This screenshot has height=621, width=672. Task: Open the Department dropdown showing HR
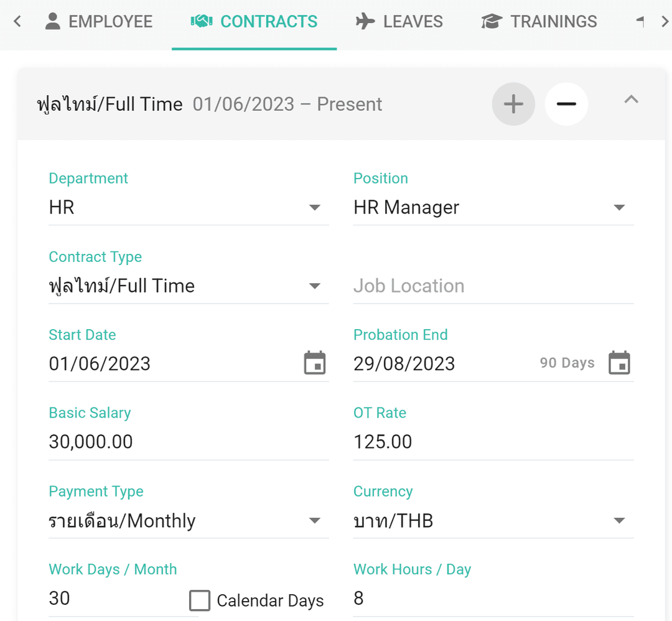315,207
